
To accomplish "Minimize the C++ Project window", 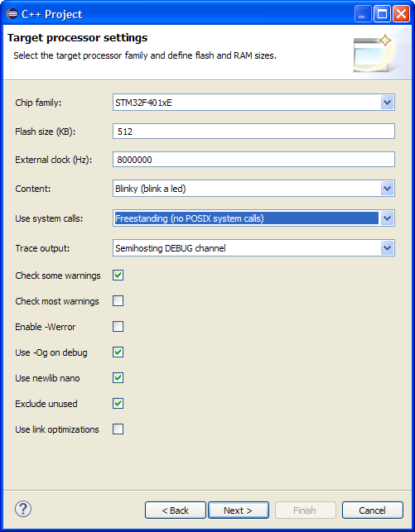I will point(362,14).
